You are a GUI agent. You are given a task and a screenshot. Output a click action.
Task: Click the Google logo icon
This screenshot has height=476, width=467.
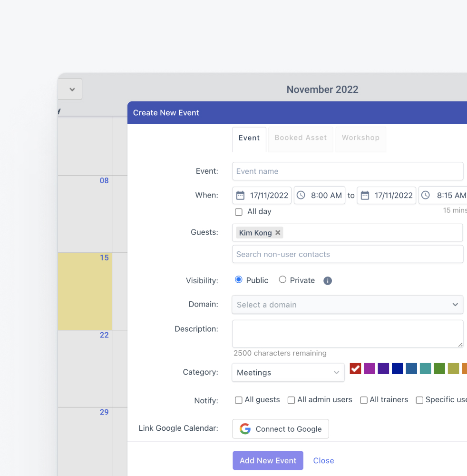(244, 428)
